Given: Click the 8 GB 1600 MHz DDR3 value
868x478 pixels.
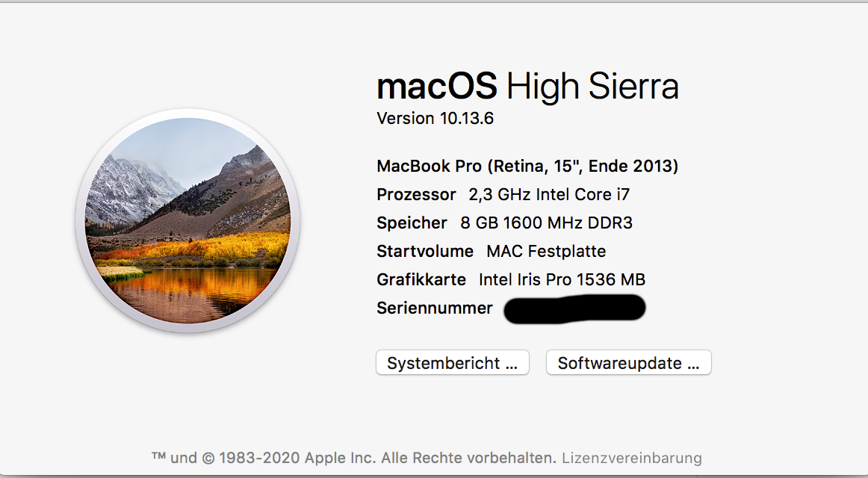Looking at the screenshot, I should tap(548, 223).
